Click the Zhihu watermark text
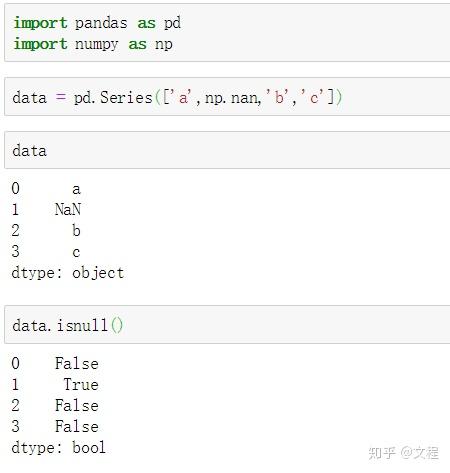450x473 pixels. tap(404, 453)
